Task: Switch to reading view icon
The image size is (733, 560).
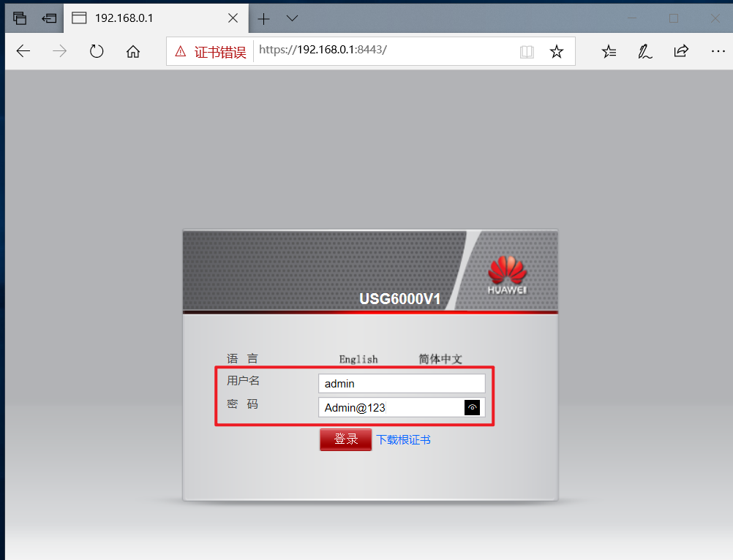Action: point(527,51)
